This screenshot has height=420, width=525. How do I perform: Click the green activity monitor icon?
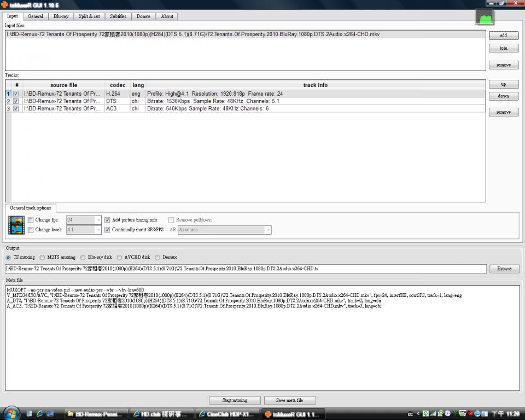pyautogui.click(x=484, y=17)
